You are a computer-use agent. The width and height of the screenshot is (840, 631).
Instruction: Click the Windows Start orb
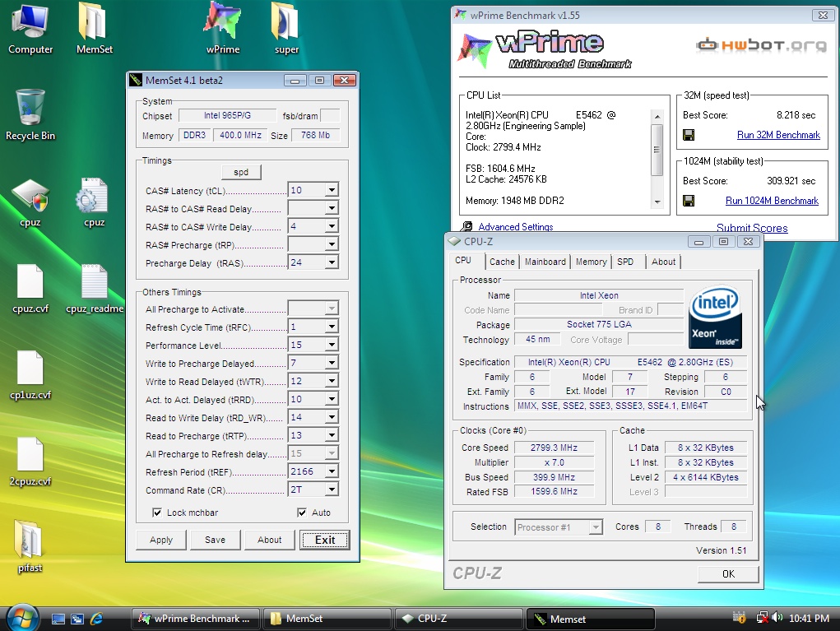point(22,618)
